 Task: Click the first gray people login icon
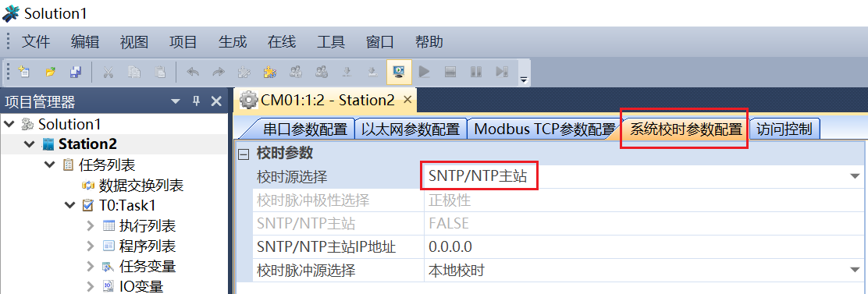[x=296, y=71]
